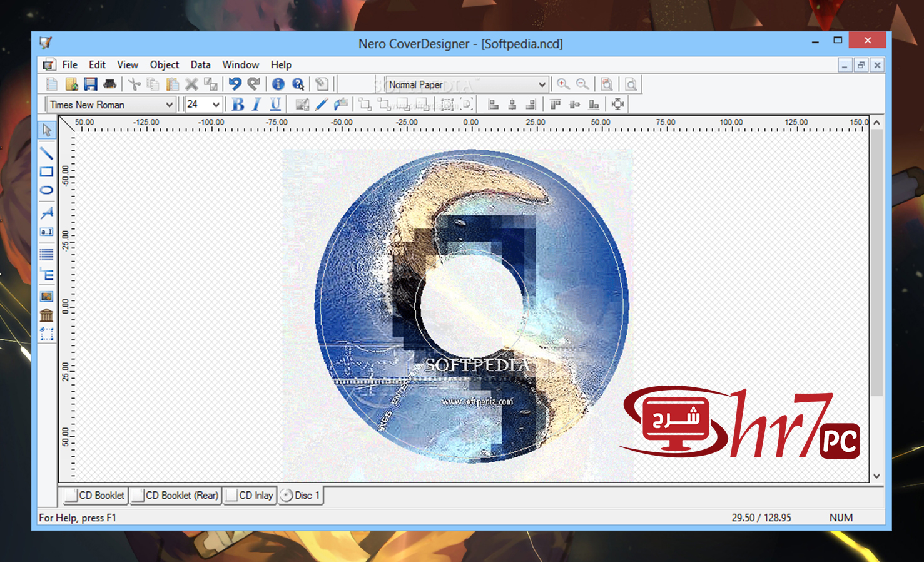This screenshot has height=562, width=924.
Task: Create a new document via toolbar icon
Action: pyautogui.click(x=52, y=84)
